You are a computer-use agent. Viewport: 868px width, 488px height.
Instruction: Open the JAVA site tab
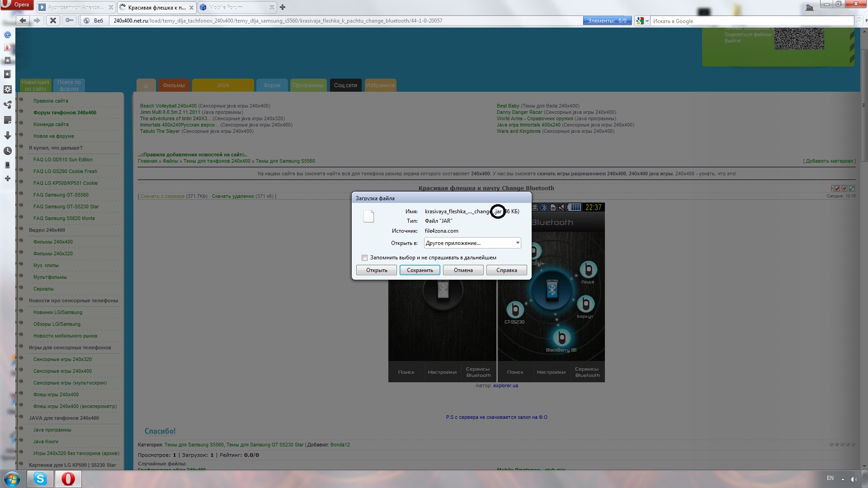(223, 85)
